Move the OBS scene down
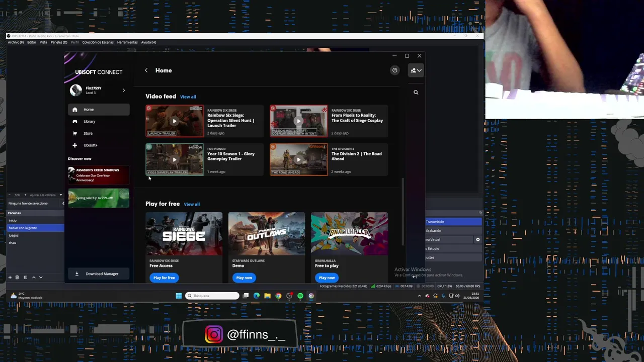The image size is (644, 362). tap(41, 277)
